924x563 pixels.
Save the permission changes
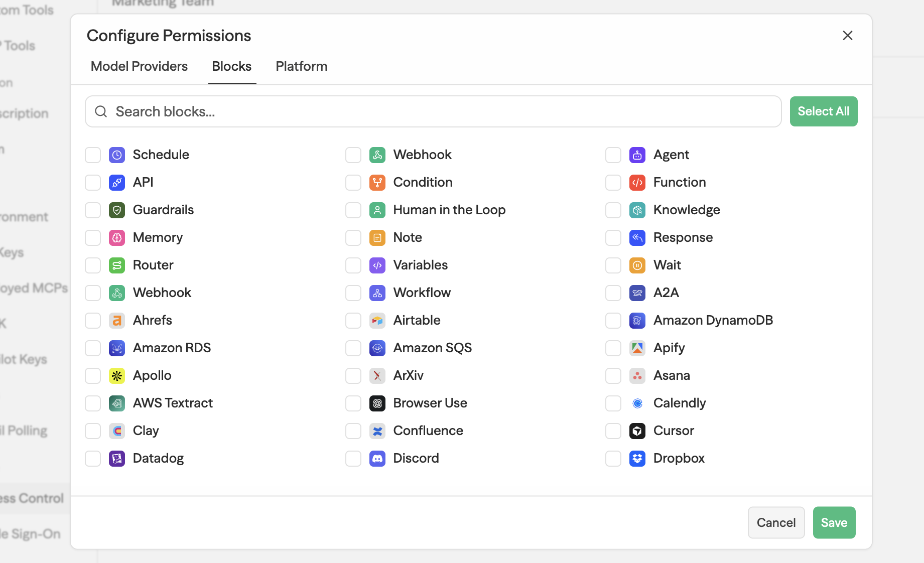click(834, 522)
